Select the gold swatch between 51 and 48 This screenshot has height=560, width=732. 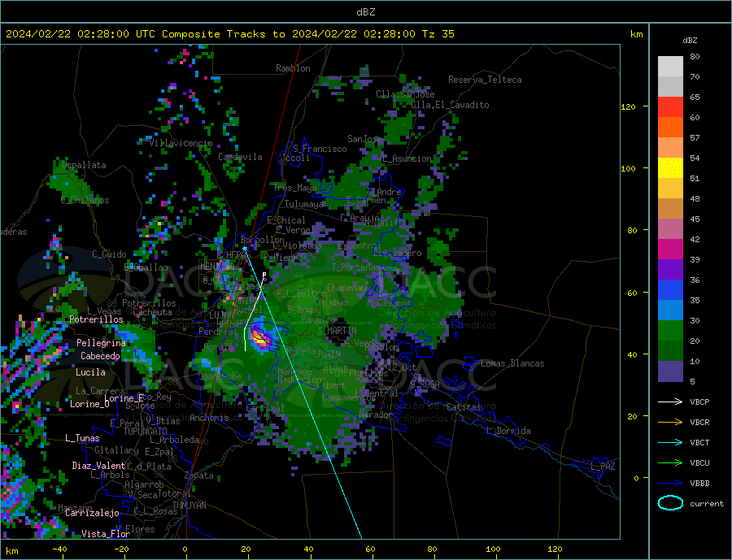(x=670, y=188)
